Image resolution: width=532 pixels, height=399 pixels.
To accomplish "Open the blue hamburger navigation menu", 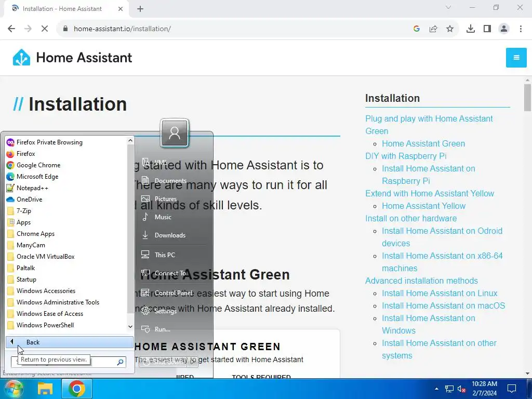I will coord(516,58).
